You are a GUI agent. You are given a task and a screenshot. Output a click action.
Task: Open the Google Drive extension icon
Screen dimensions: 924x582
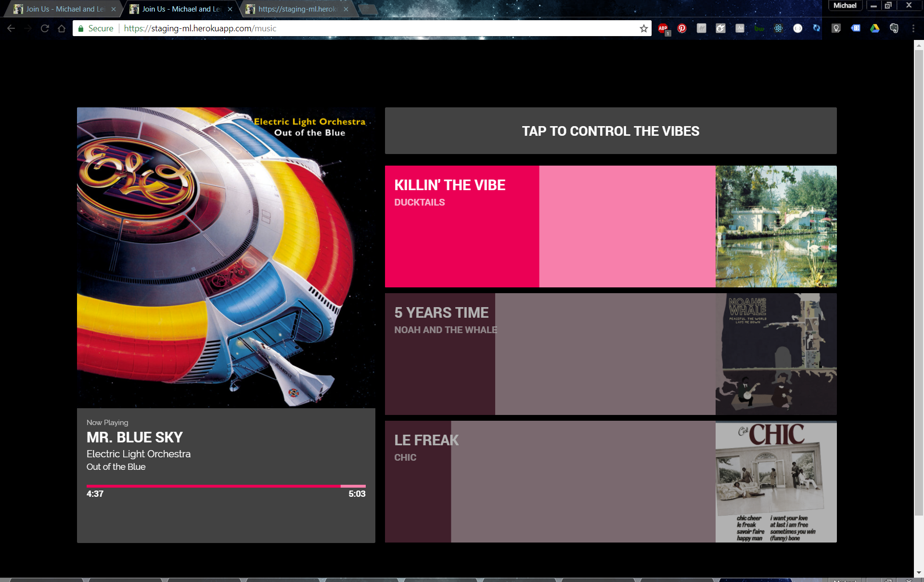click(x=874, y=28)
